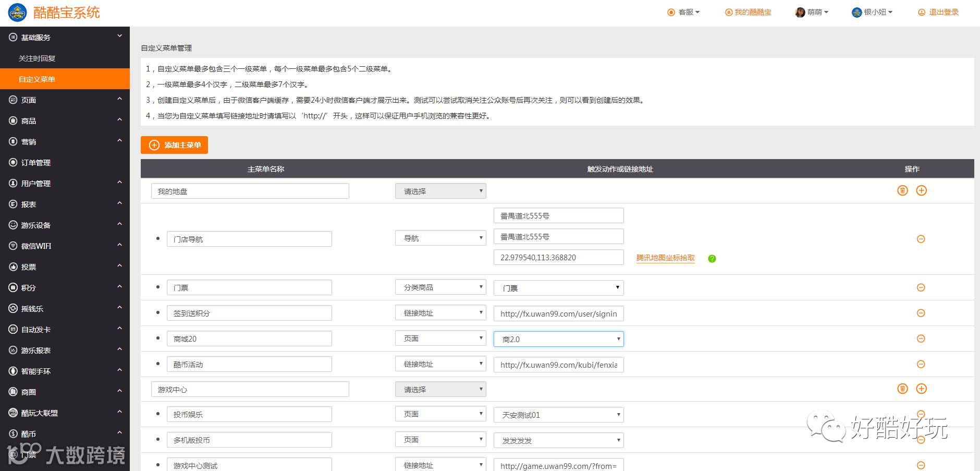Open the 酷币 sidebar menu
980x471 pixels.
tap(65, 433)
